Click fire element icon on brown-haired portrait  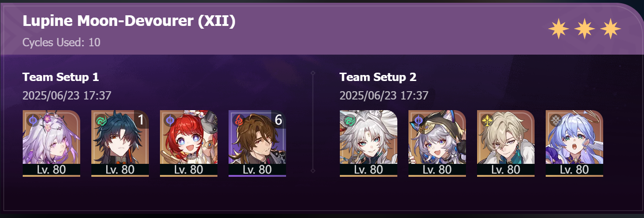click(238, 120)
